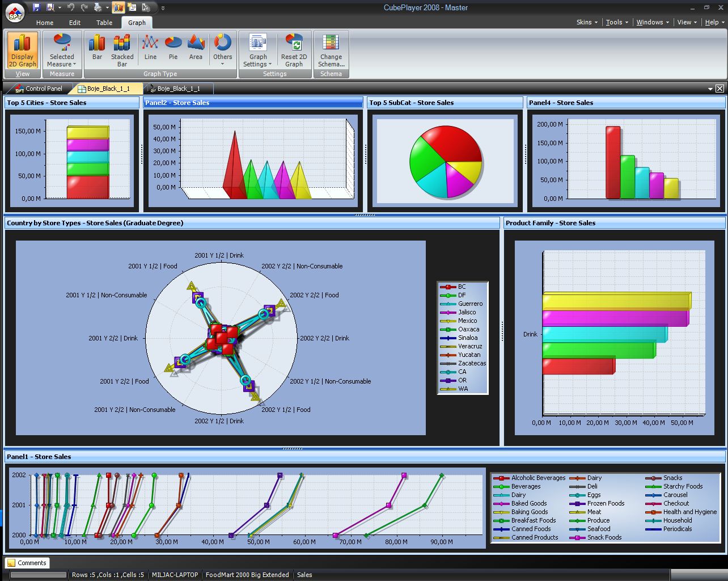Screen dimensions: 728x581
Task: Click the tallest red bar in Panel4 chart
Action: [613, 162]
